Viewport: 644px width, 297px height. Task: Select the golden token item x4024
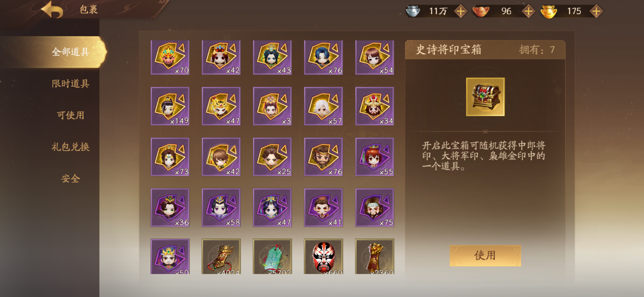click(x=221, y=256)
